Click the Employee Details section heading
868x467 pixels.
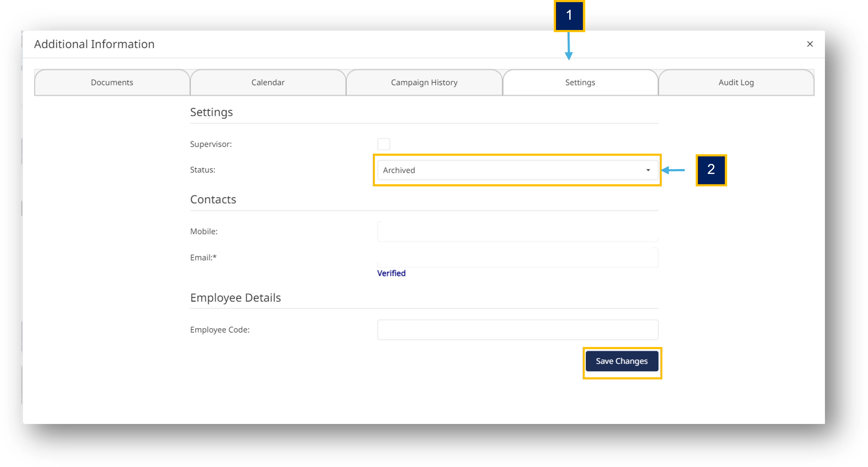click(236, 298)
